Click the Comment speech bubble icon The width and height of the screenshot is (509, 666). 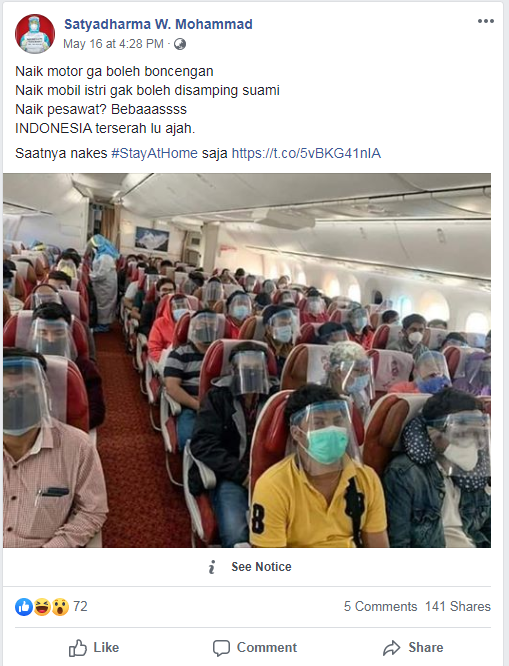[x=221, y=648]
